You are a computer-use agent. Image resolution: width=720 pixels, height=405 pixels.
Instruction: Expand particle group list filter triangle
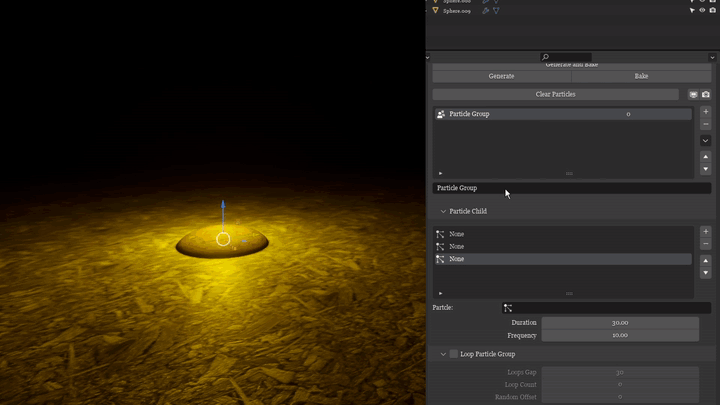coord(440,173)
